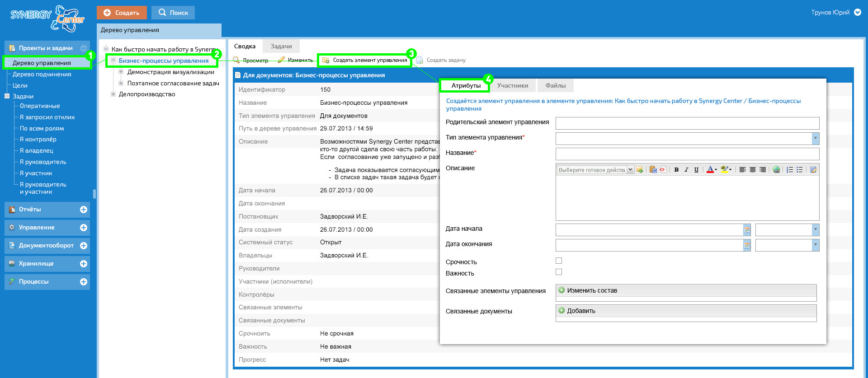
Task: Switch to the Участники tab
Action: pos(512,85)
